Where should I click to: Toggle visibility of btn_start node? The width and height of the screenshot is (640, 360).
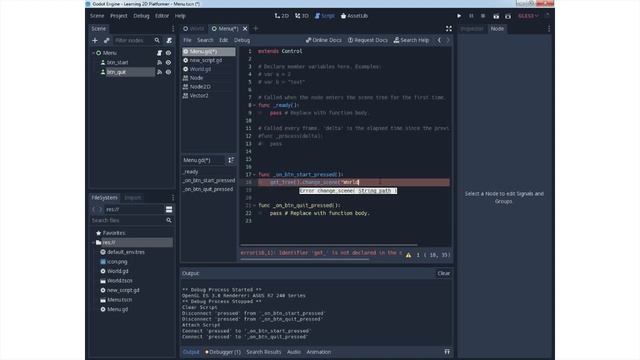pyautogui.click(x=168, y=62)
